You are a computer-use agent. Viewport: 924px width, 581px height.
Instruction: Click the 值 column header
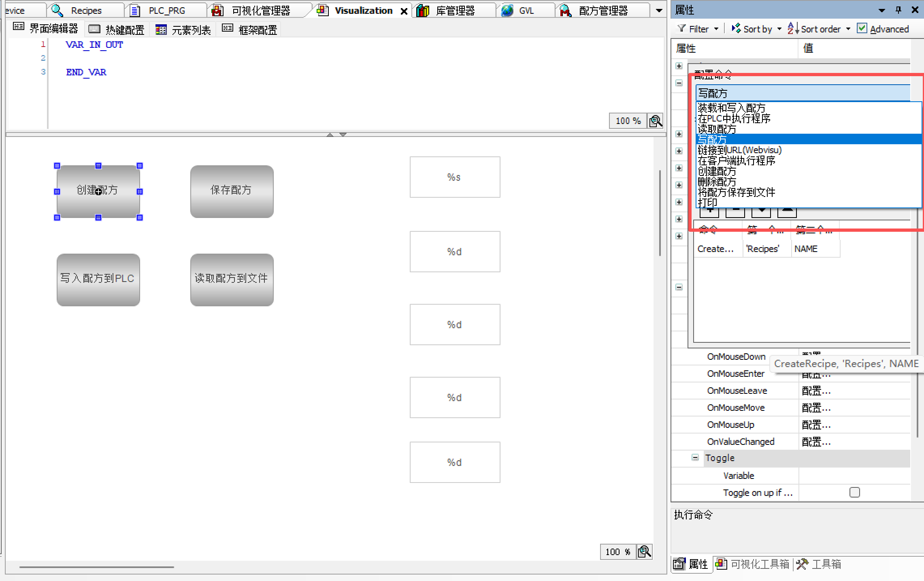[854, 48]
